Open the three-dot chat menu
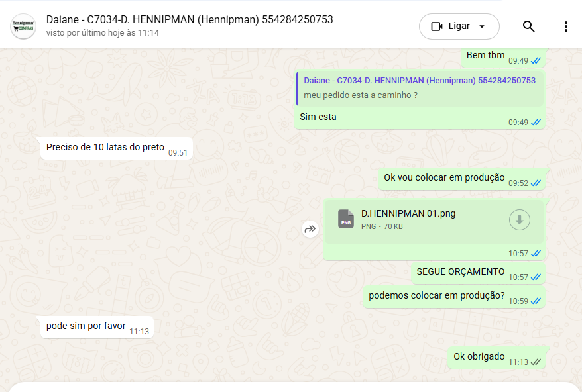The width and height of the screenshot is (582, 392). [x=565, y=26]
